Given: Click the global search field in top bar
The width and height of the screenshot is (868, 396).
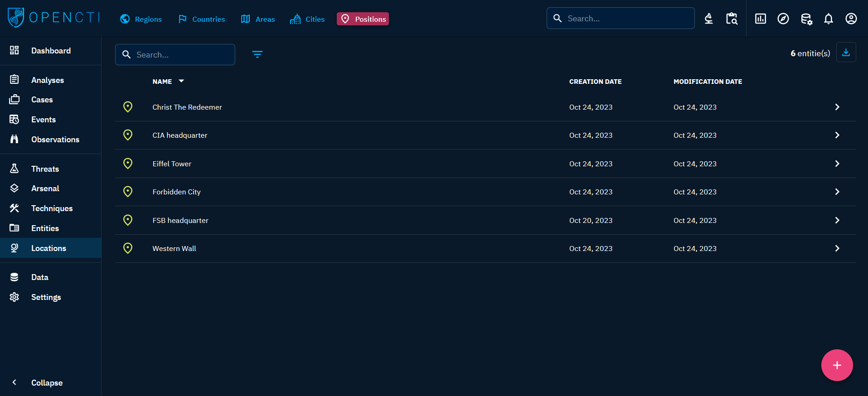Looking at the screenshot, I should click(626, 19).
